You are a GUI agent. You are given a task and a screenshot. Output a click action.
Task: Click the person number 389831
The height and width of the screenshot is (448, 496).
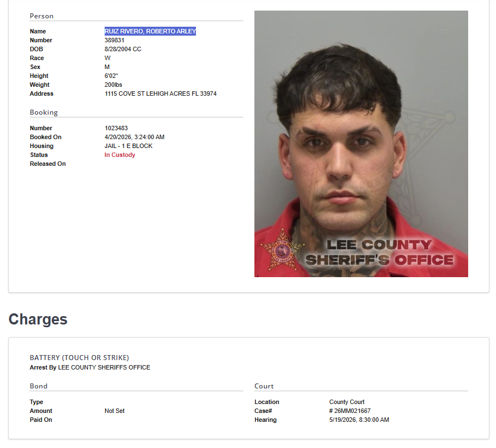[115, 40]
